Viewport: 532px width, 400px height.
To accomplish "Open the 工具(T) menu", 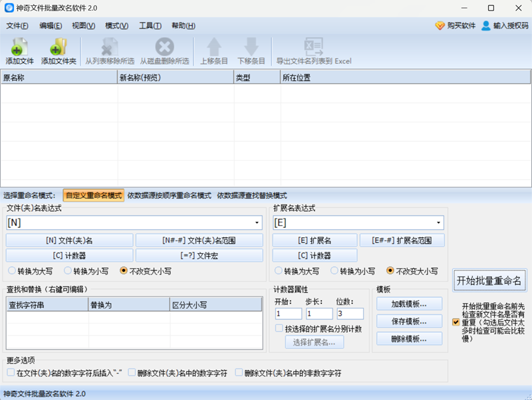I will pos(150,26).
